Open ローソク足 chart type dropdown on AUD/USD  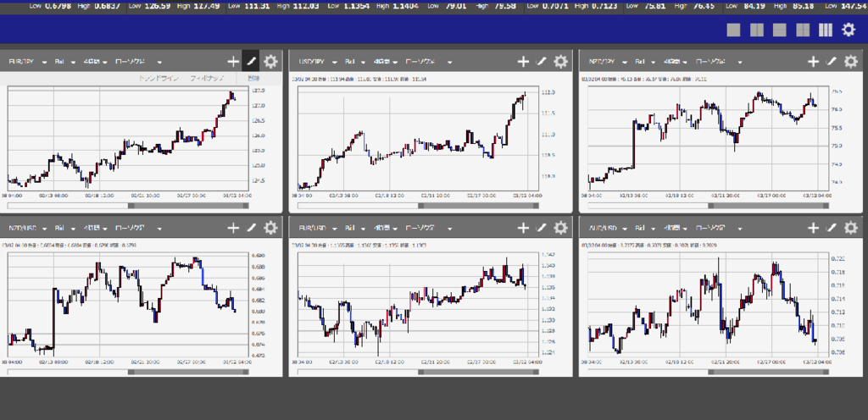[719, 229]
